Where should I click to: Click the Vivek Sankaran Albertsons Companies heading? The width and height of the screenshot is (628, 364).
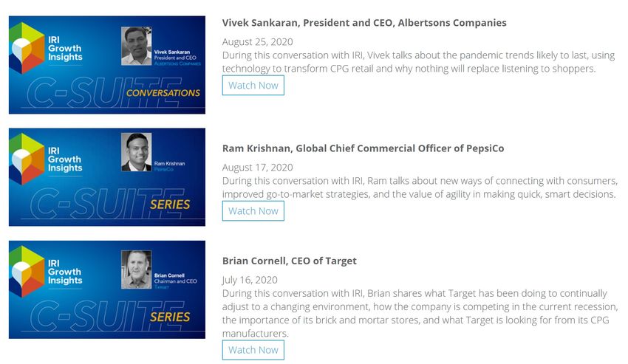(364, 23)
